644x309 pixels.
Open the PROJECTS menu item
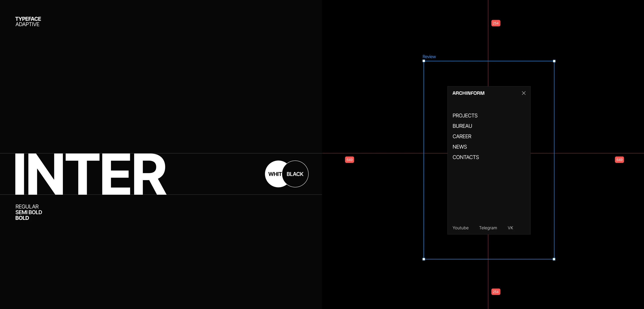pos(465,116)
